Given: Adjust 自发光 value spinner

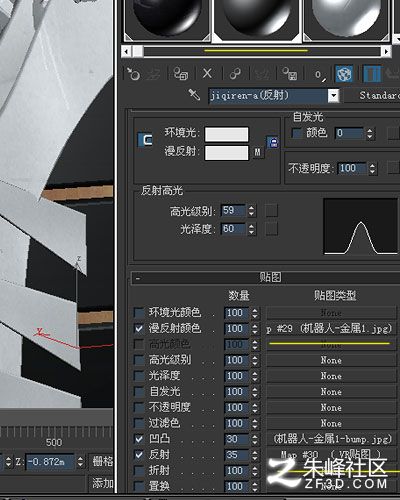Looking at the screenshot, I should [x=370, y=133].
